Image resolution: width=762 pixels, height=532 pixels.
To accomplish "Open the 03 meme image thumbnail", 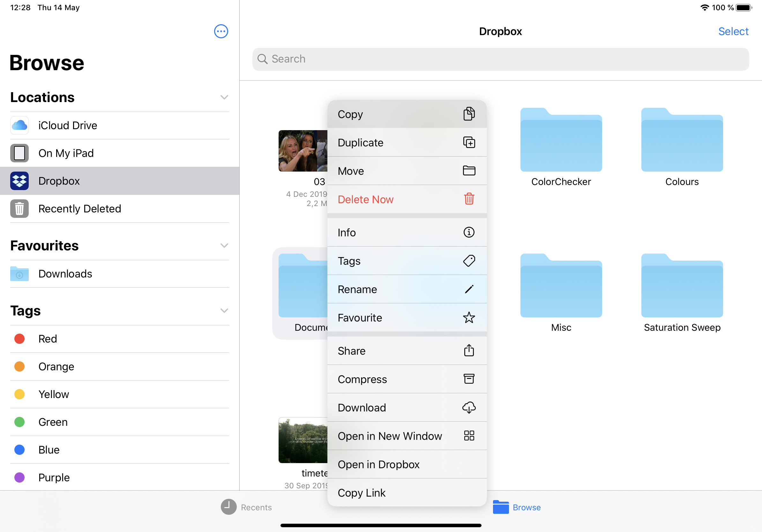I will click(x=303, y=151).
